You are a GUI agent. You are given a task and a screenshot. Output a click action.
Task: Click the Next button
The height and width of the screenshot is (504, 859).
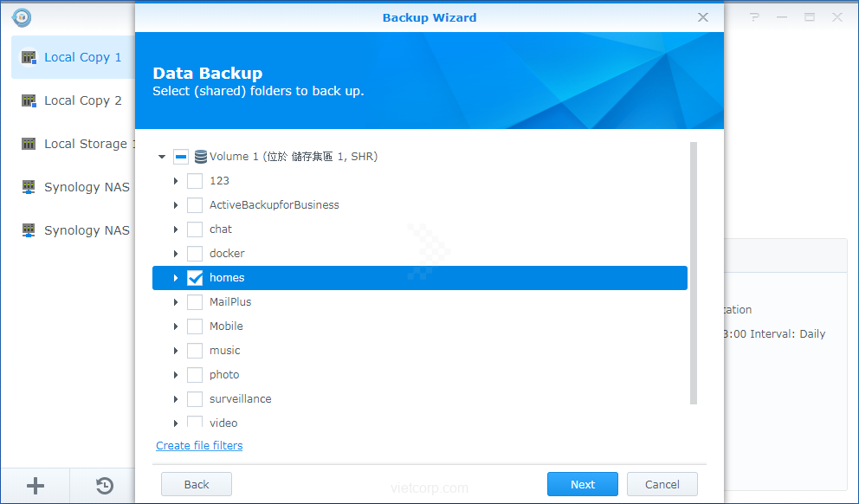(x=582, y=484)
